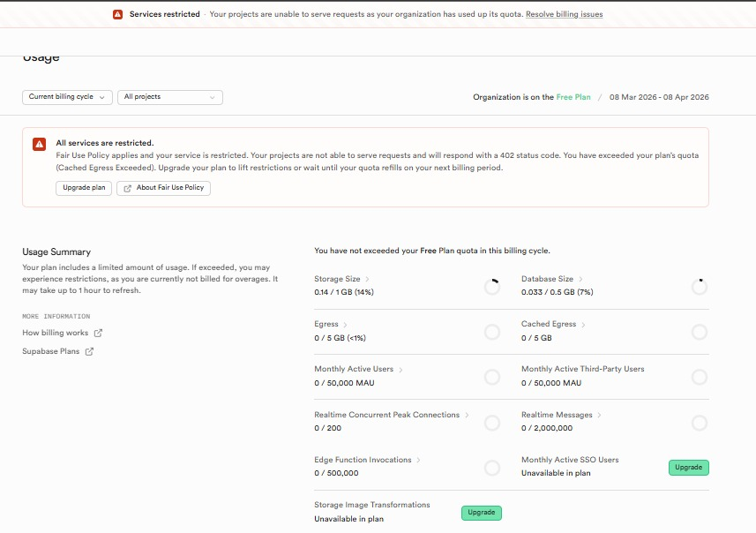Click the red alert icon beside All services are restricted
This screenshot has width=756, height=533.
pos(39,144)
